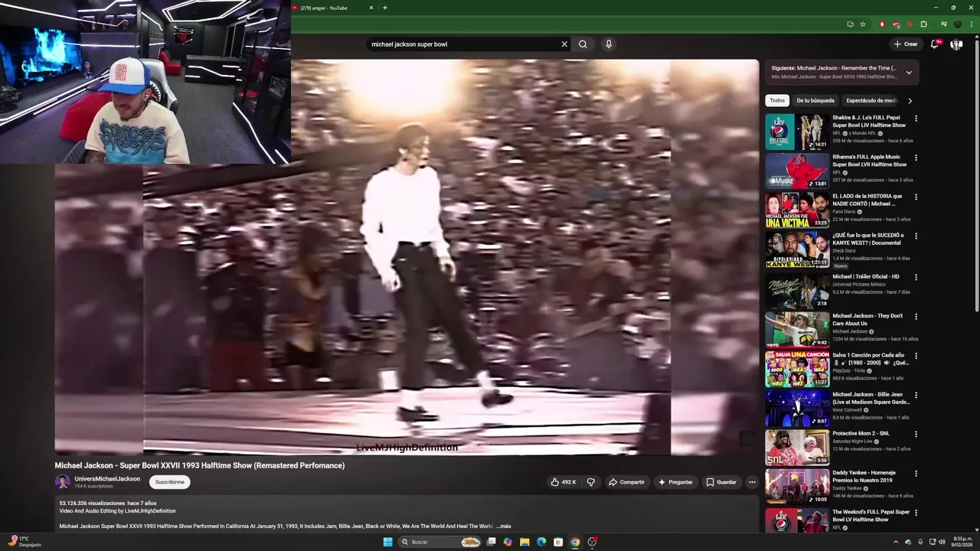This screenshot has height=551, width=980.
Task: Expand video description with ...más
Action: [x=503, y=527]
